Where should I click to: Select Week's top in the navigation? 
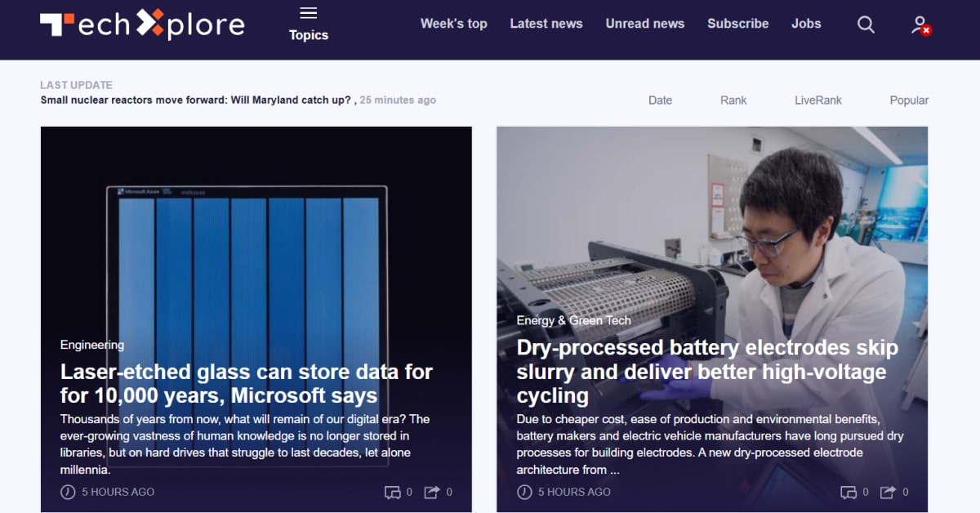[454, 24]
